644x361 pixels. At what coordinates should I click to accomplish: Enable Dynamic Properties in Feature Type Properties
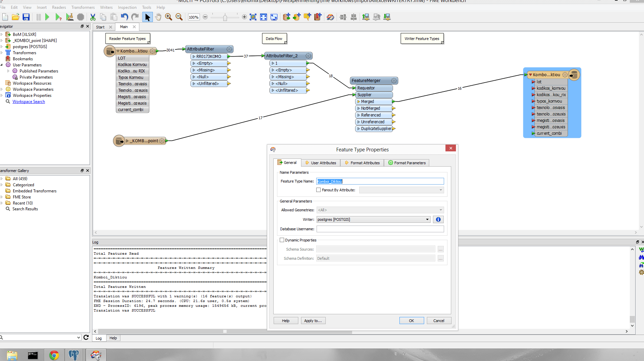click(x=282, y=240)
